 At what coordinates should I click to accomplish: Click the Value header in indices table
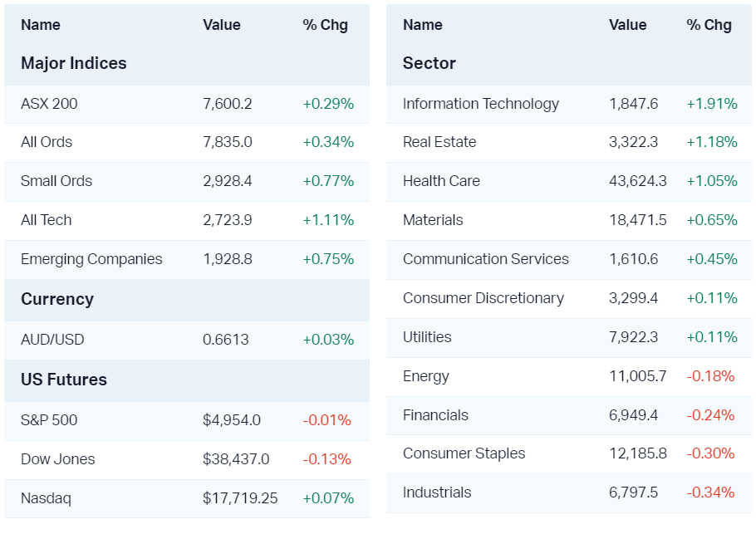point(222,25)
